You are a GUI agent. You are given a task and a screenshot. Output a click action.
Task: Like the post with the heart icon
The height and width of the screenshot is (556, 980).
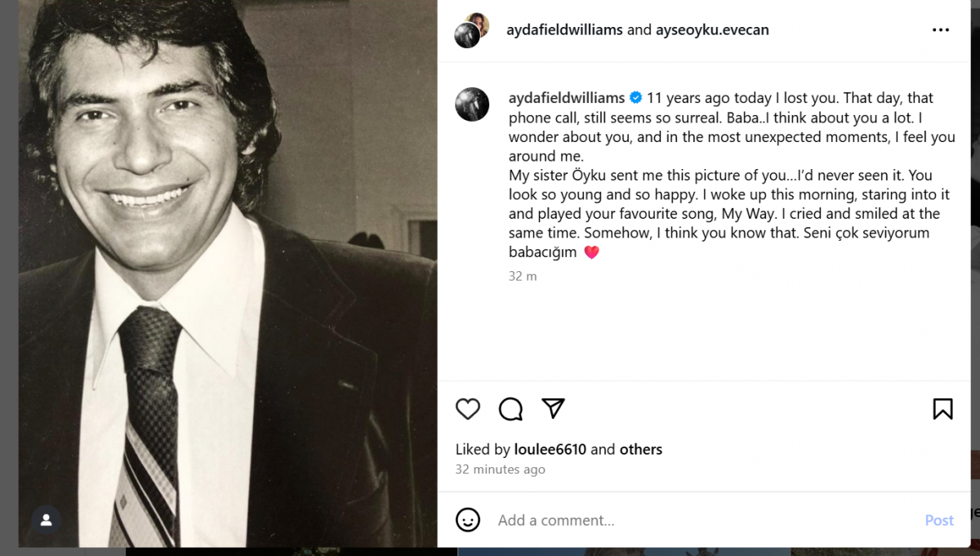pos(468,409)
